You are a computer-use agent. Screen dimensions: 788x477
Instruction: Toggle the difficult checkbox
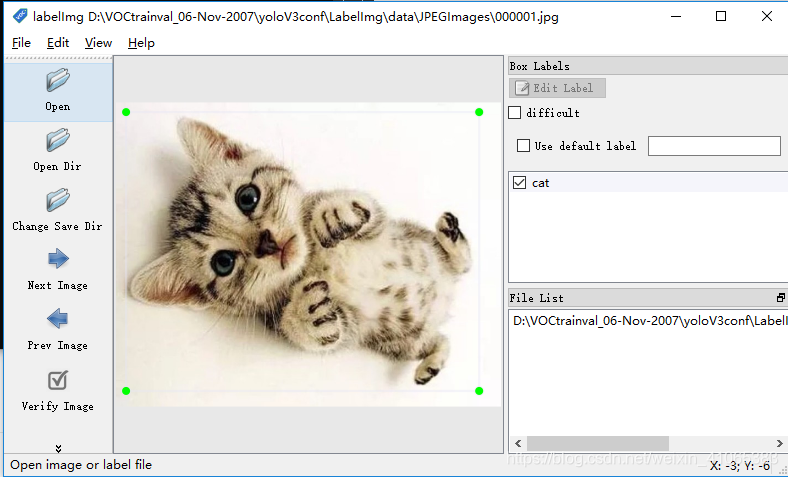[515, 113]
